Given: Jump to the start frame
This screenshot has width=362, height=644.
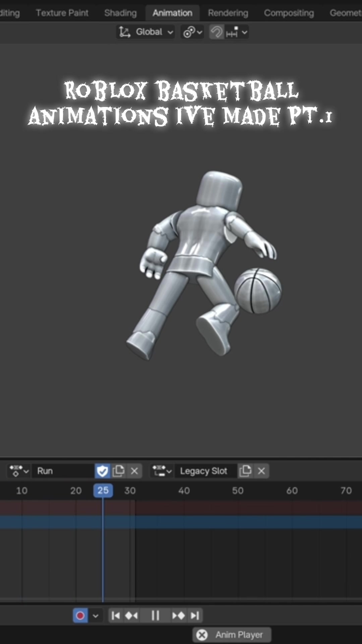Looking at the screenshot, I should 116,615.
